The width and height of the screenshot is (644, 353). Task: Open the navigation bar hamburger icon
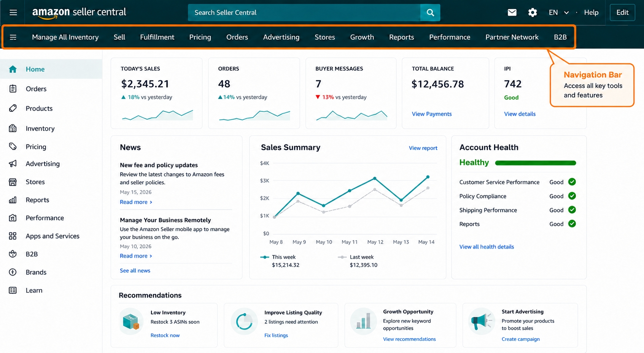(x=13, y=37)
